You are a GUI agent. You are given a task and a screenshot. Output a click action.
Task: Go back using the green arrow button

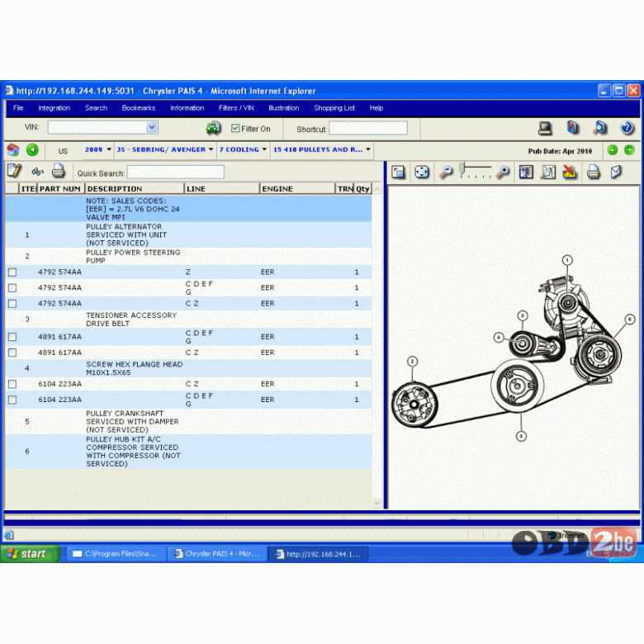pos(32,150)
